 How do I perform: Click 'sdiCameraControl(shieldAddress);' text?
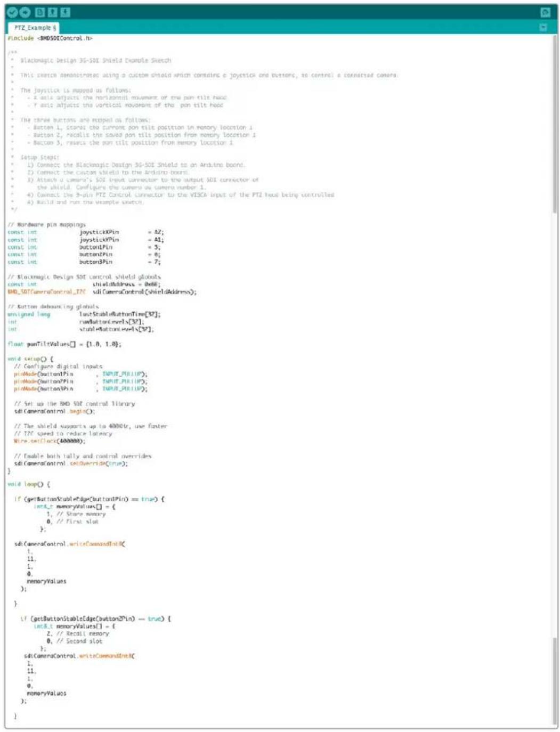[x=144, y=292]
